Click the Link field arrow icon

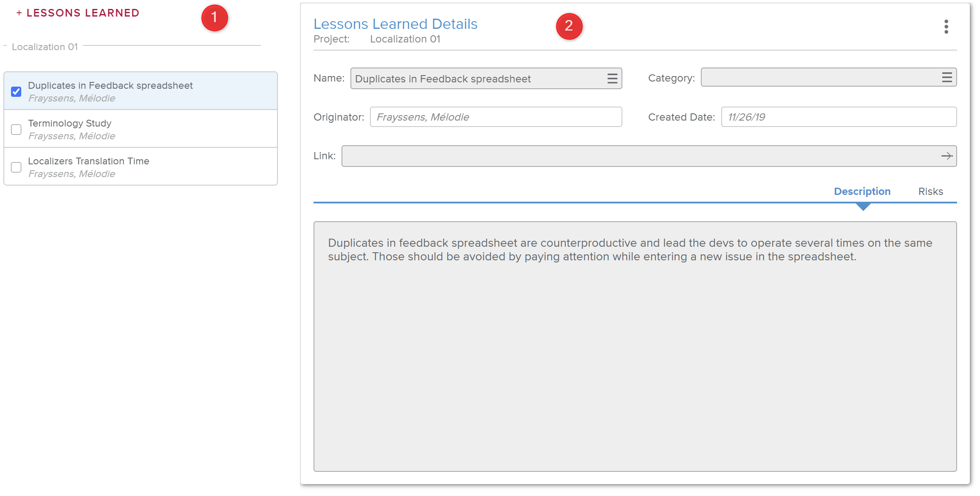946,156
